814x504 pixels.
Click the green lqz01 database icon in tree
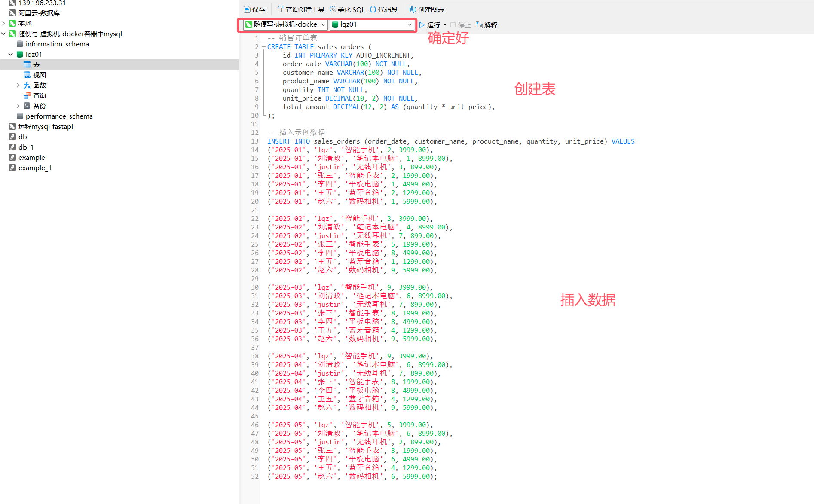click(x=20, y=54)
